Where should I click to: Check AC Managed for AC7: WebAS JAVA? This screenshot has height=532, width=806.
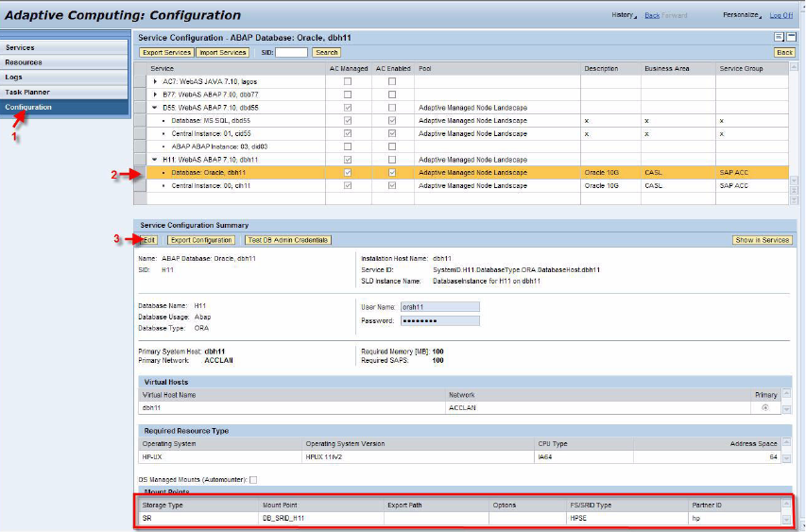click(348, 82)
